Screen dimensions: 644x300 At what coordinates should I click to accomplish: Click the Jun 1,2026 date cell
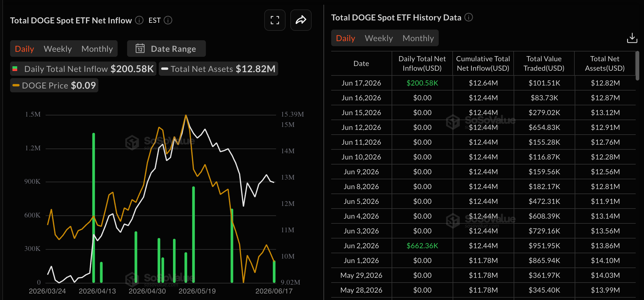361,260
